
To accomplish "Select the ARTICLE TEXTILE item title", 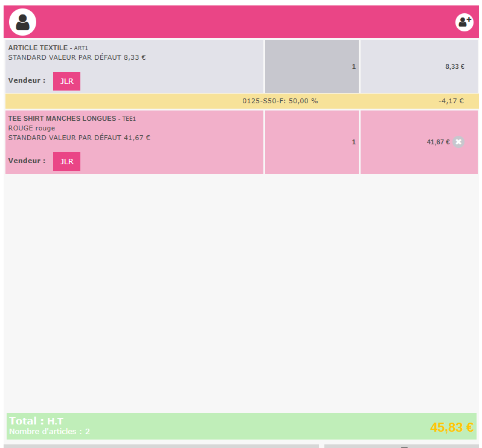I will pyautogui.click(x=37, y=48).
